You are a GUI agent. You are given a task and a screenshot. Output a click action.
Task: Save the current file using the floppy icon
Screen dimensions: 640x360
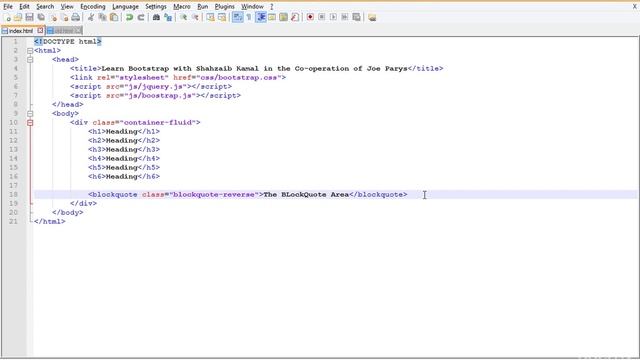(29, 17)
